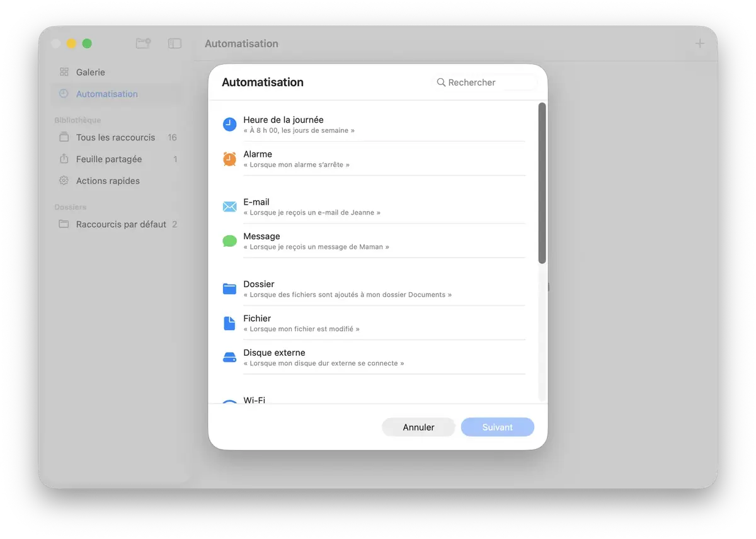756x539 pixels.
Task: Click the new folder toolbar icon
Action: [143, 43]
